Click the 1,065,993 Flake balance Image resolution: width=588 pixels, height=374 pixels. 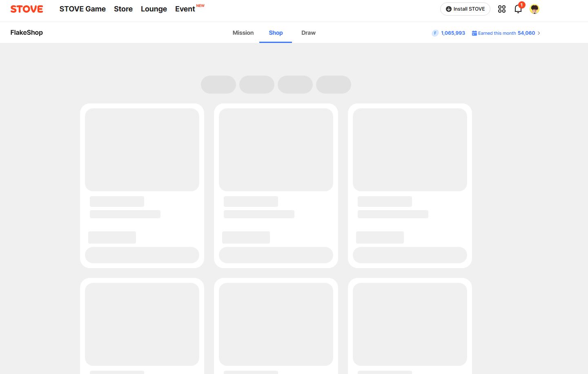[x=453, y=33]
